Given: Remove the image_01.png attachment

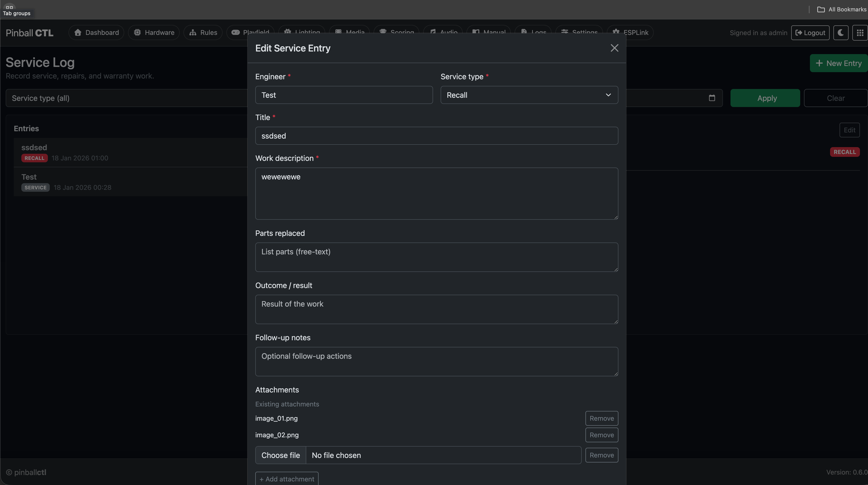Looking at the screenshot, I should (x=602, y=418).
